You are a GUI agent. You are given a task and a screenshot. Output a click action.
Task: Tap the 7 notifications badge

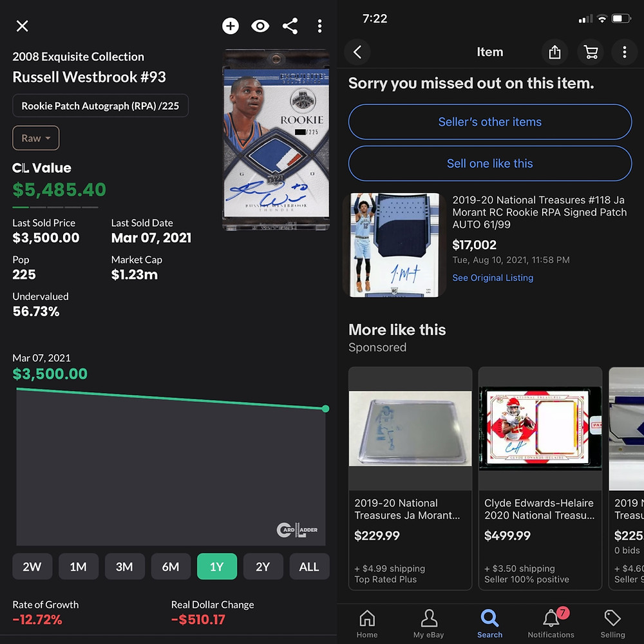[x=563, y=613]
